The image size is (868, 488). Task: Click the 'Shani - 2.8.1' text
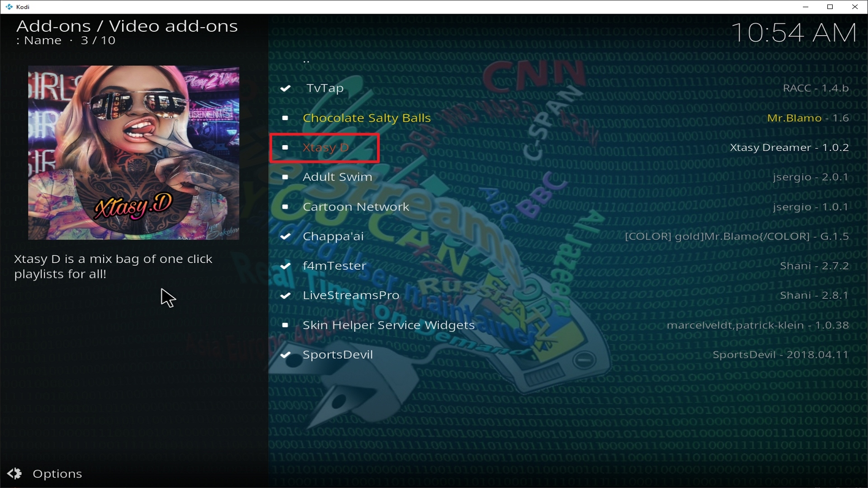point(814,296)
